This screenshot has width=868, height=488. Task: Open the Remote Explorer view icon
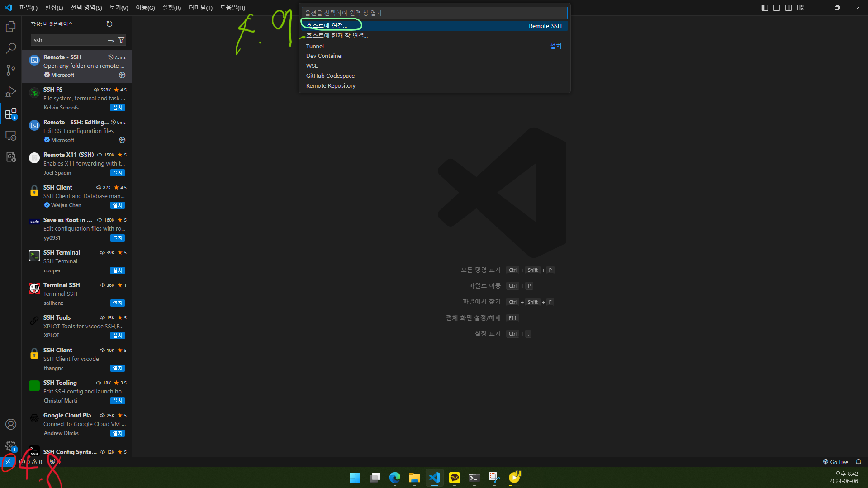click(11, 135)
